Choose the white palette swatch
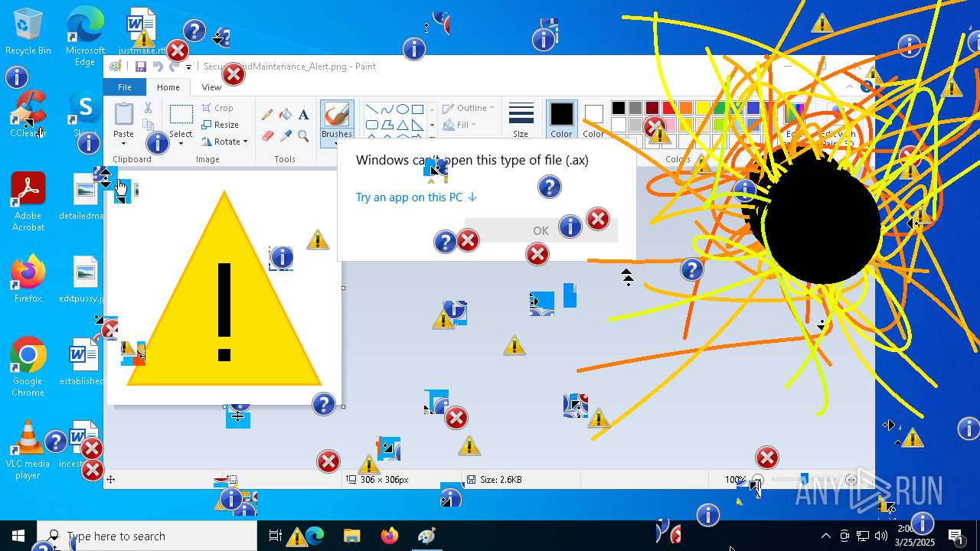980x551 pixels. [619, 125]
